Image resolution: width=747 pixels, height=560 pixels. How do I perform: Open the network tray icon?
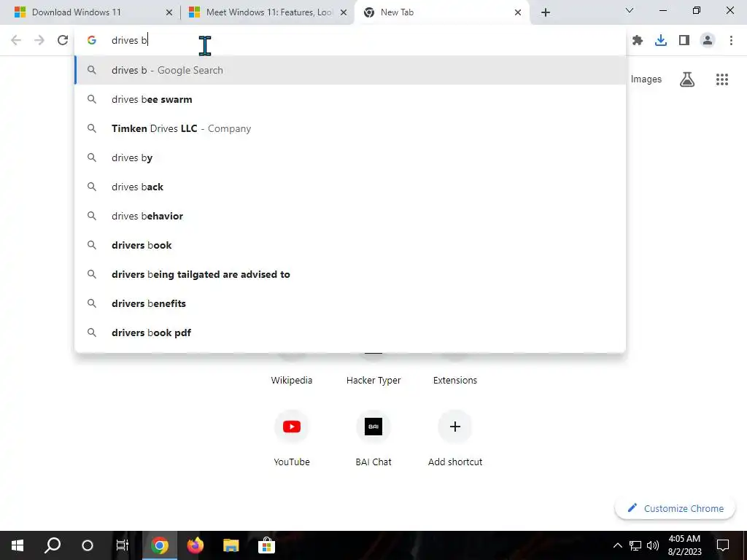[635, 545]
